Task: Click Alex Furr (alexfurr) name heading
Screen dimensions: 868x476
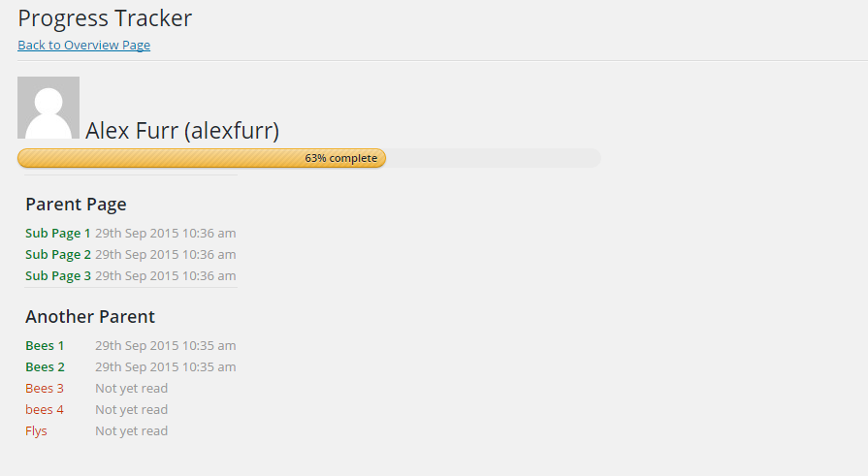Action: click(x=182, y=131)
